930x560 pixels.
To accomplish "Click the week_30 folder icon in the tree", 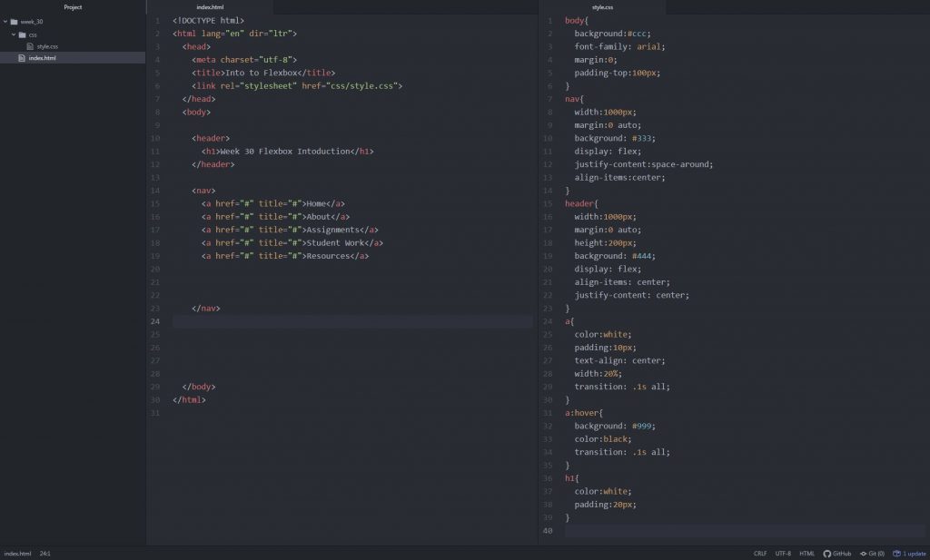I will [x=15, y=22].
